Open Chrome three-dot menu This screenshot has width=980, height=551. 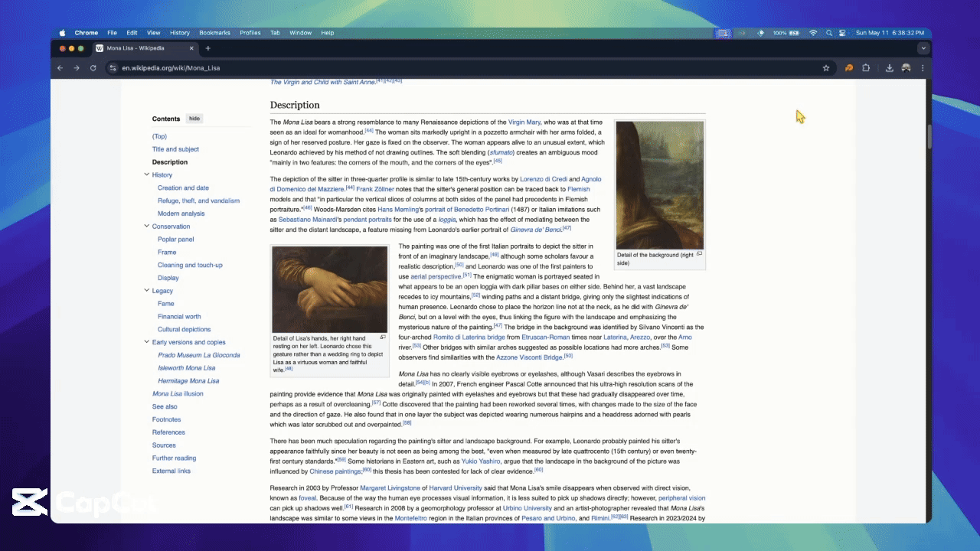tap(923, 68)
